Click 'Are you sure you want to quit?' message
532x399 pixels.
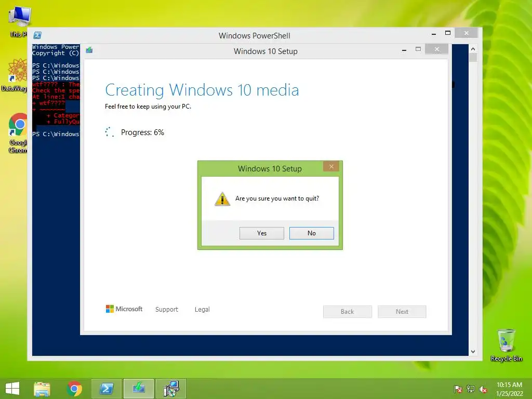point(277,198)
